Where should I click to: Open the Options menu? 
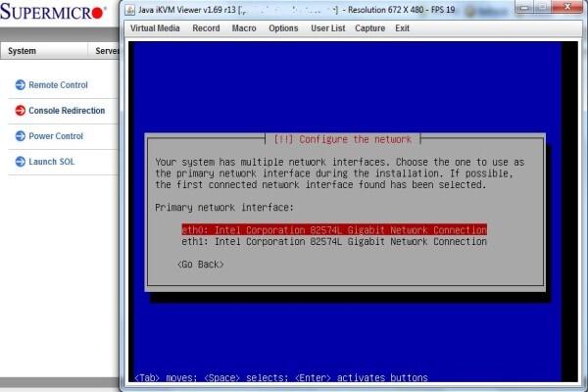tap(283, 28)
